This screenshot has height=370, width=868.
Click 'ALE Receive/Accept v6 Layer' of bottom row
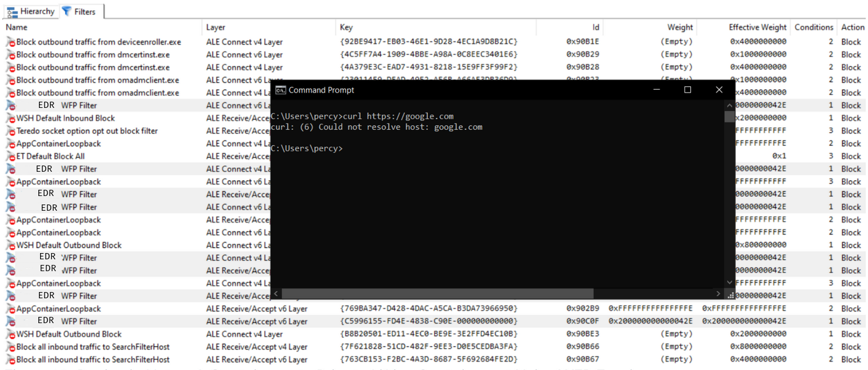tap(257, 360)
